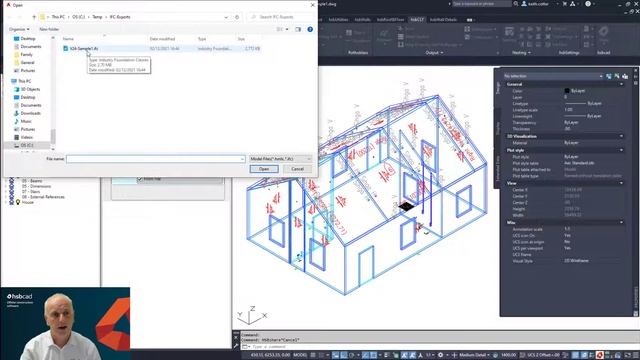Click the command line customize wrench icon
Viewport: 640px width, 360px height.
tap(236, 346)
